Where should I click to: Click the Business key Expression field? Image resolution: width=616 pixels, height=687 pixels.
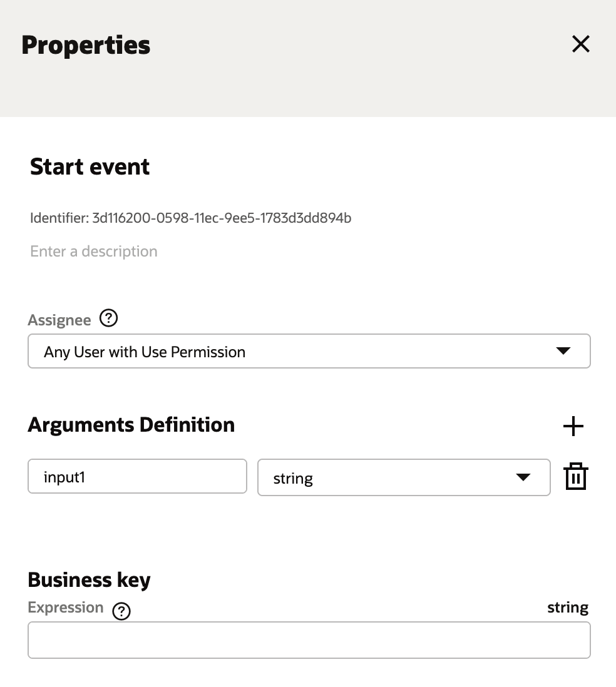[309, 639]
